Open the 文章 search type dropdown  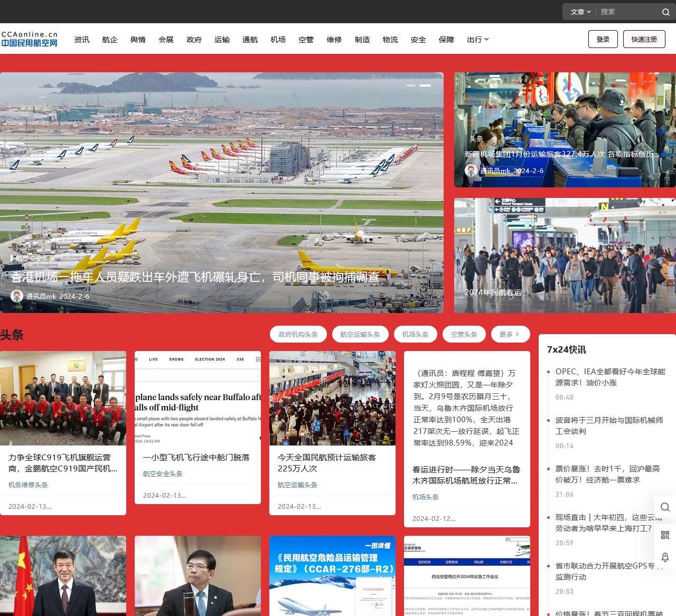580,12
